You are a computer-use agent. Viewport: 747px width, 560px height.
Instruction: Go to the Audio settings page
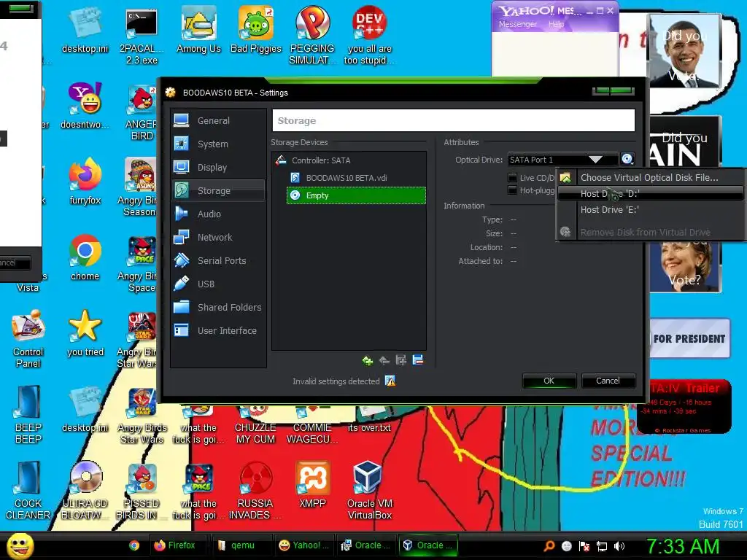point(217,214)
